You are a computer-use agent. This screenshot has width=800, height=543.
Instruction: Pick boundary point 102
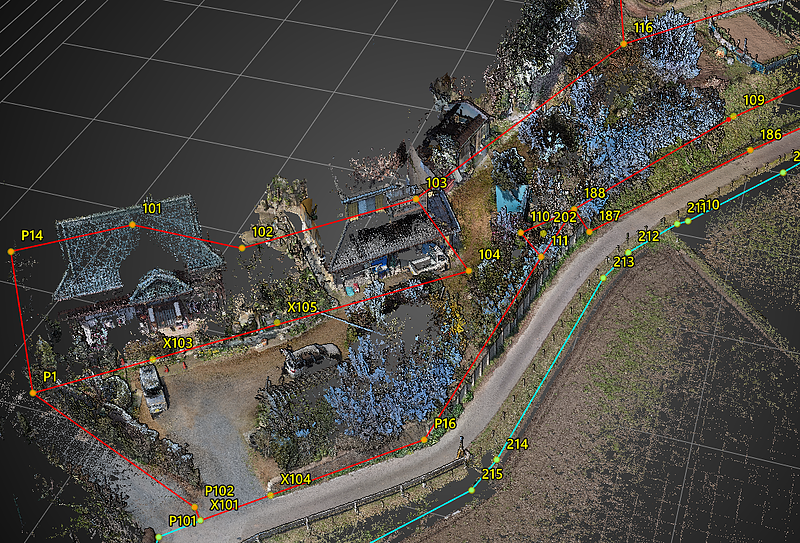(x=242, y=248)
